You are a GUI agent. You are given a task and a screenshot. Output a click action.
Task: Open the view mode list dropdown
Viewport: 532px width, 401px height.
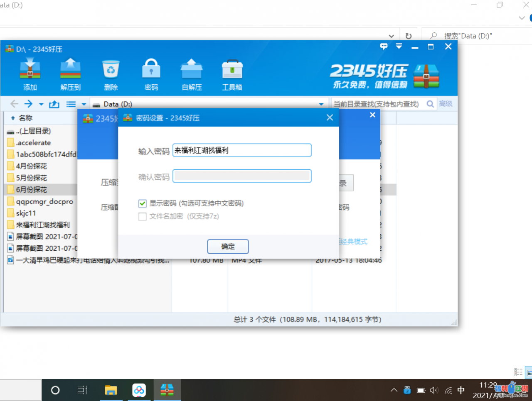[84, 104]
